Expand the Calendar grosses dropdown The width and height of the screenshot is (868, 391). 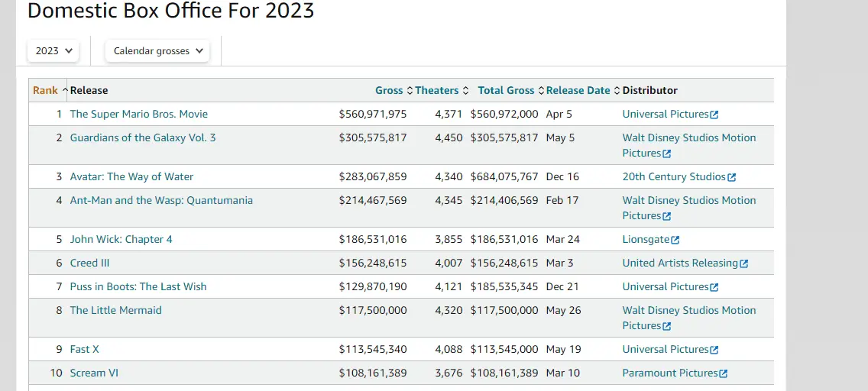coord(158,51)
